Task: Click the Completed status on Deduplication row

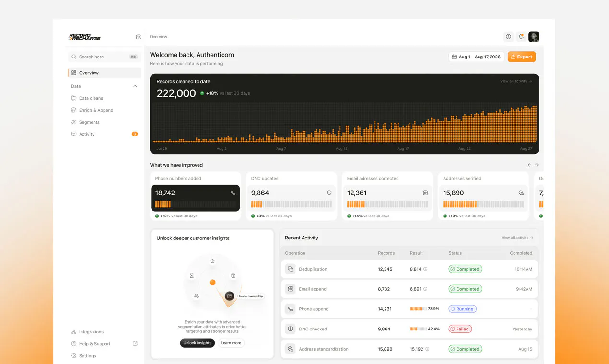Action: click(465, 269)
